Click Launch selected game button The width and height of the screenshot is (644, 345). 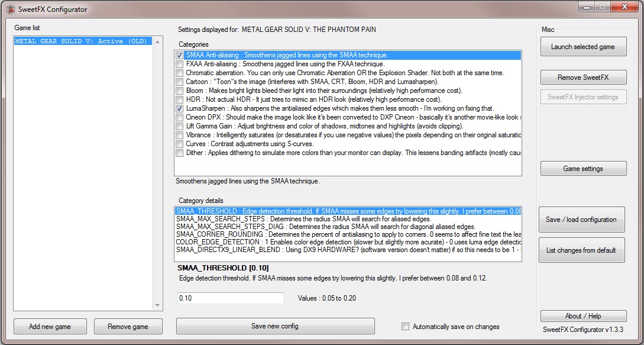pyautogui.click(x=583, y=47)
